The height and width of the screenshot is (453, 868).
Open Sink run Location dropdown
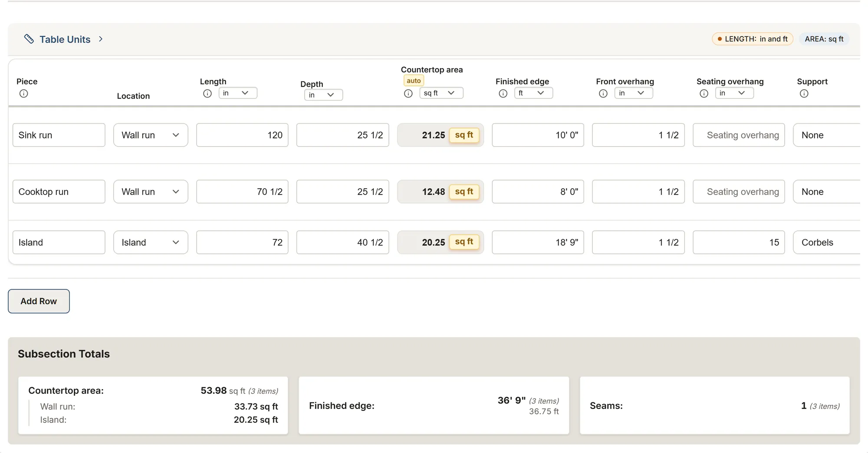click(x=151, y=135)
